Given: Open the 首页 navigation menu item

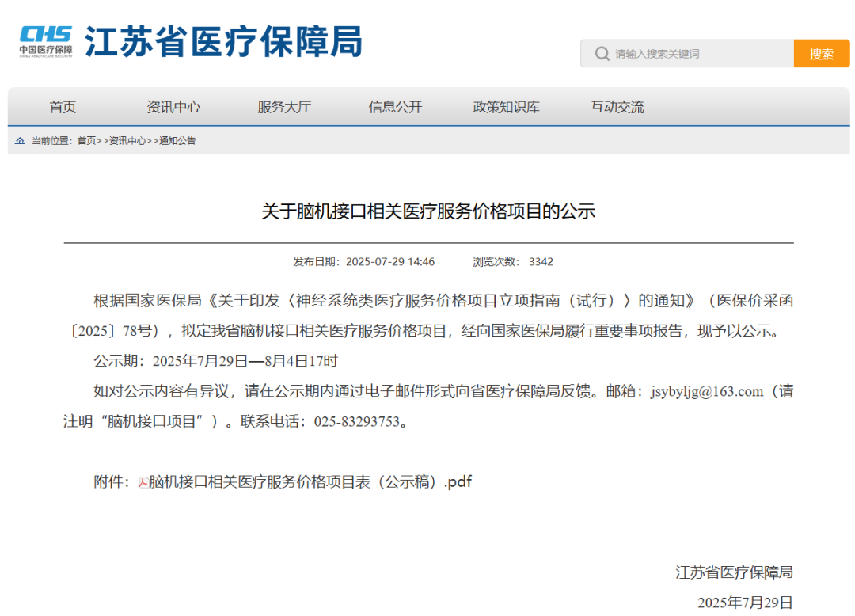Looking at the screenshot, I should (63, 107).
